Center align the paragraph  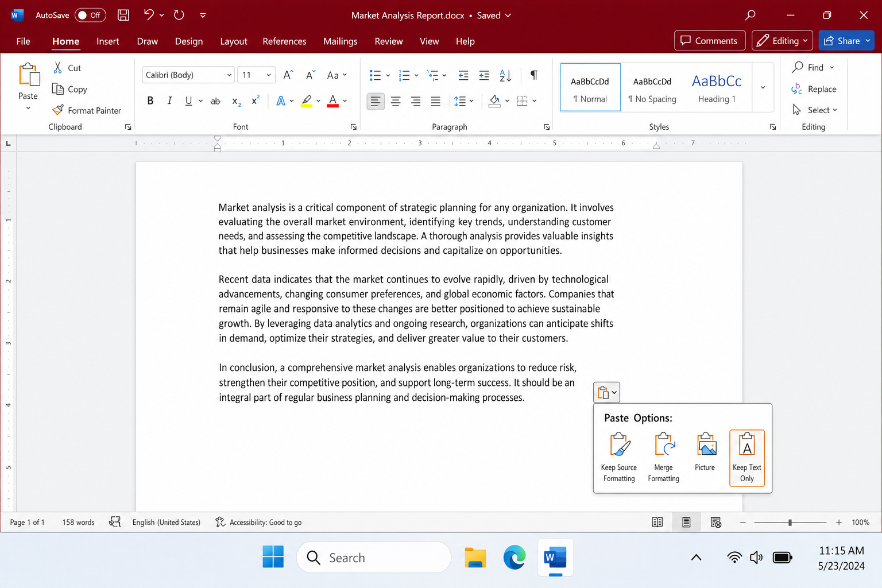click(396, 102)
